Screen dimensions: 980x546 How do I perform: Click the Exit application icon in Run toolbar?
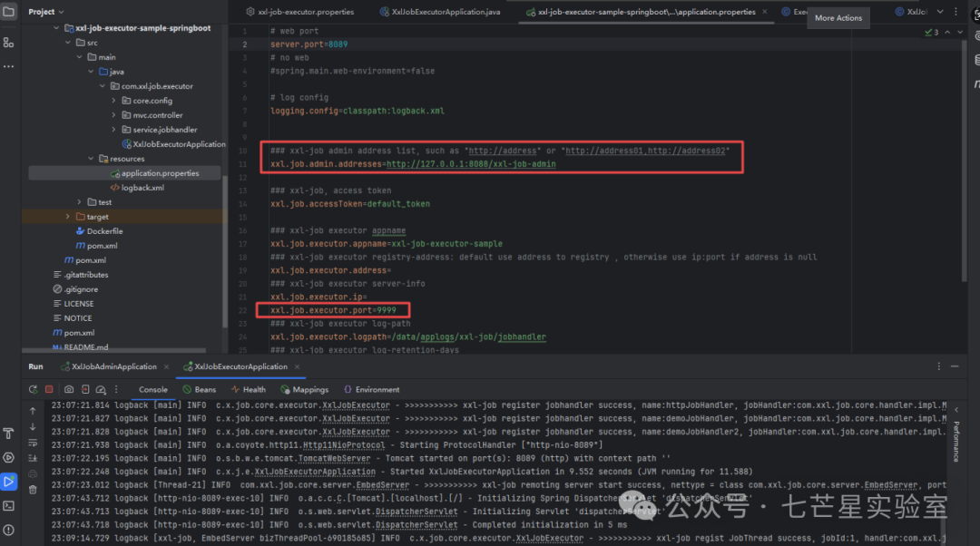tap(85, 389)
